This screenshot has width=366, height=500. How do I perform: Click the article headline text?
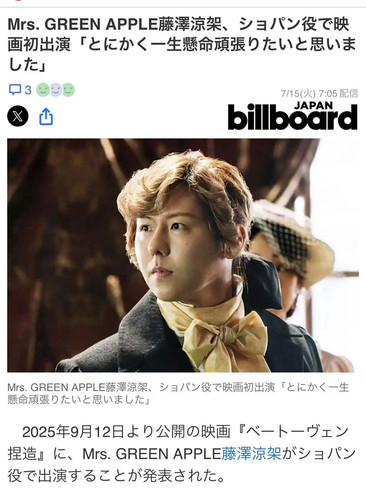pos(182,44)
